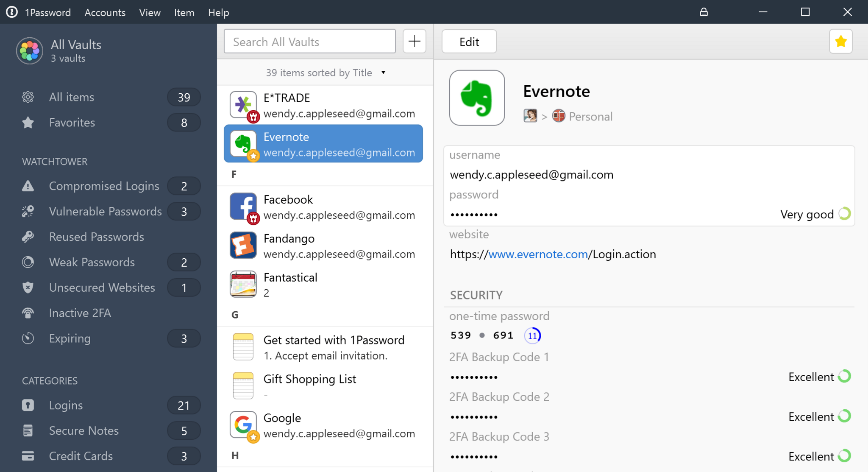Click the Unsecured Websites count badge 1

[184, 288]
